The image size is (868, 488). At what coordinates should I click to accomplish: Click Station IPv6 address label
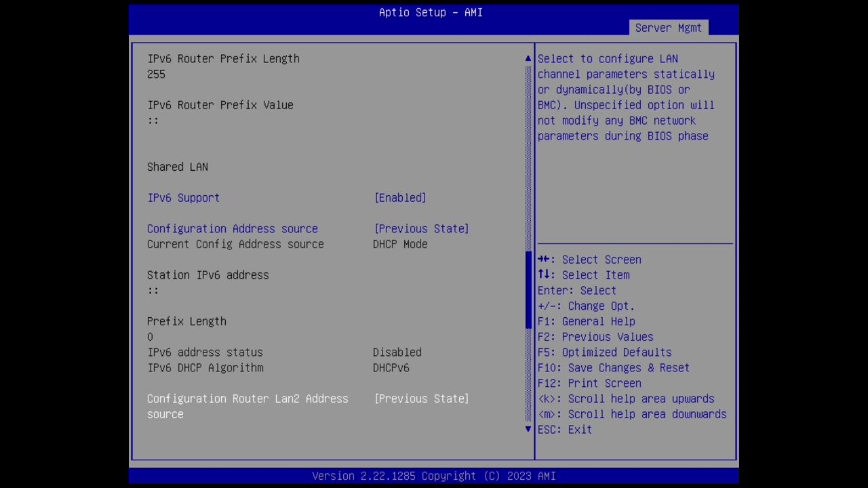point(208,275)
